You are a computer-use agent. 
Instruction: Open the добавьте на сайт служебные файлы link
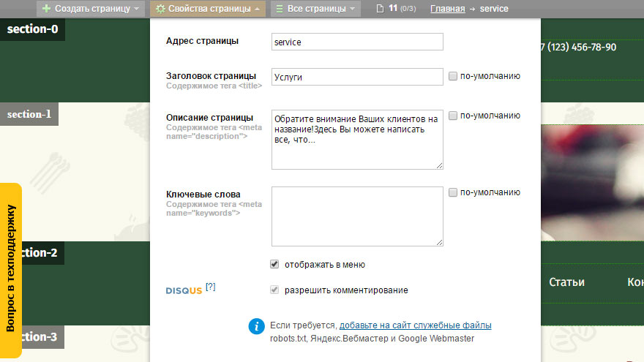[x=415, y=325]
